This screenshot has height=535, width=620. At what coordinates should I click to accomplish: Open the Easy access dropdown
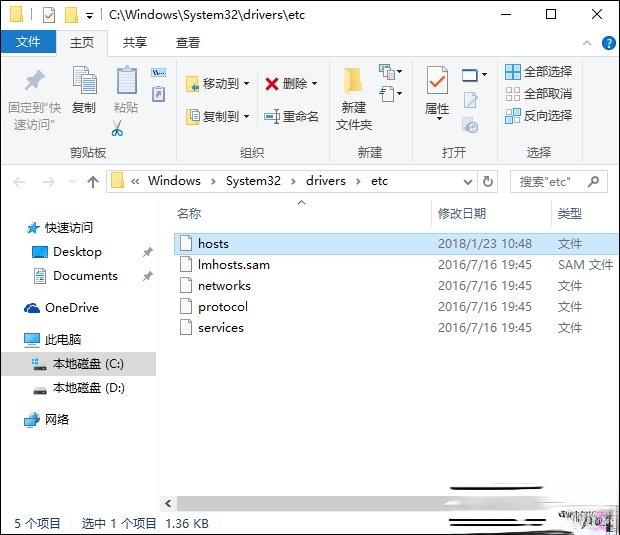click(x=391, y=94)
